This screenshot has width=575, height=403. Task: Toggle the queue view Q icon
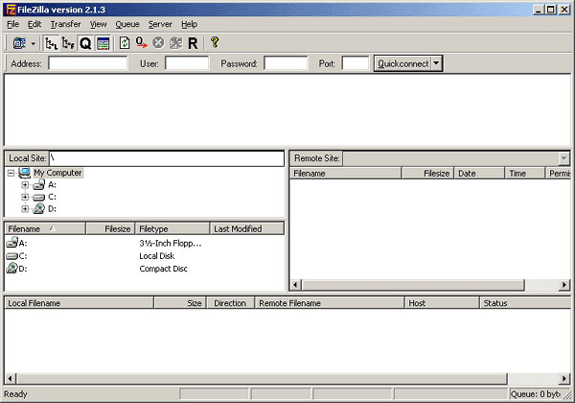point(85,43)
